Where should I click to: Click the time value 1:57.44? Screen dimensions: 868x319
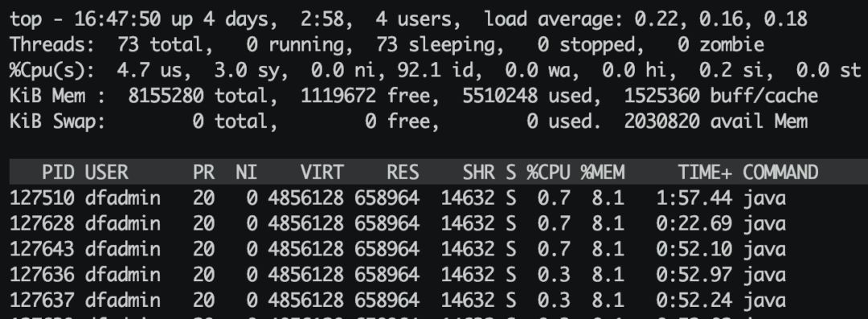pyautogui.click(x=694, y=198)
